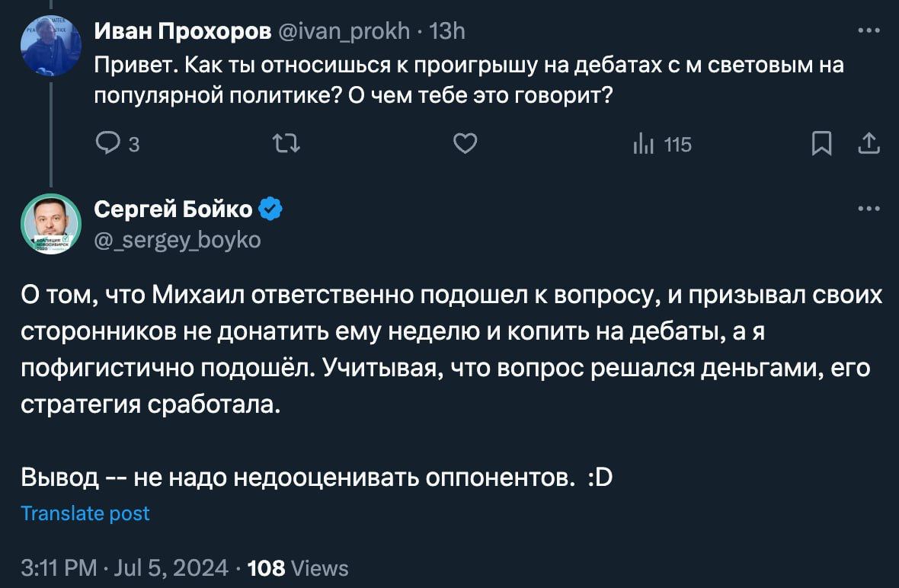
Task: Visit the @_sergey_boyko handle
Action: tap(177, 240)
